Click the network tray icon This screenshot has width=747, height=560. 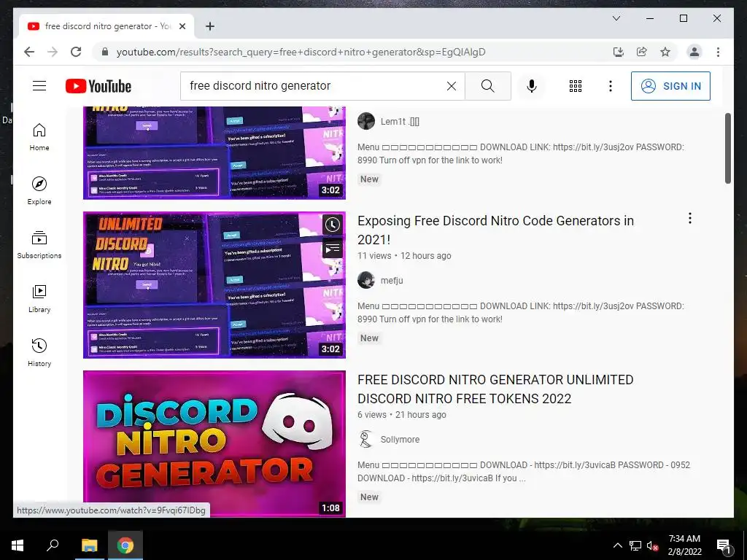(635, 545)
